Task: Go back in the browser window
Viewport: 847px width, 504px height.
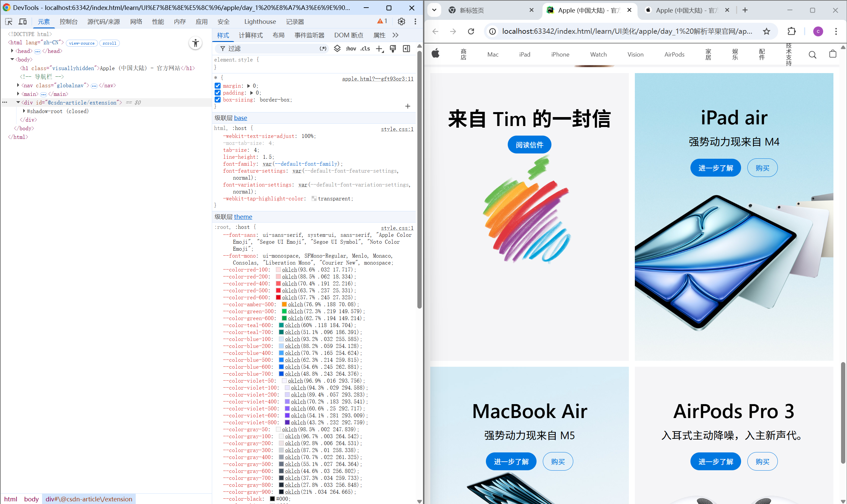Action: click(435, 32)
